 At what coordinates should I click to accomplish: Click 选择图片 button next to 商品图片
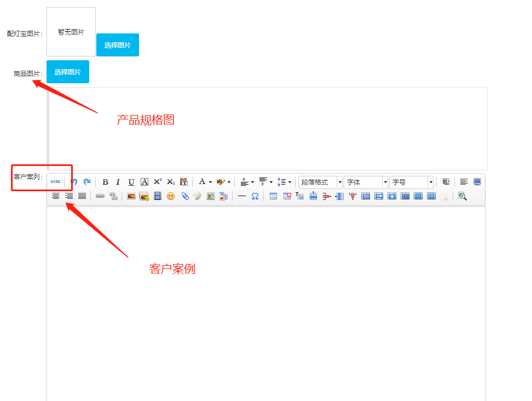point(68,72)
